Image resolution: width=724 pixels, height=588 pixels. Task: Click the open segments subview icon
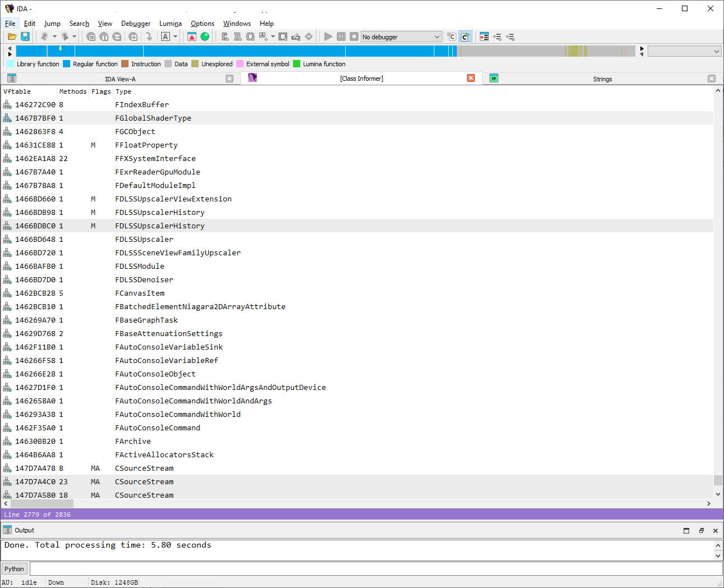91,36
